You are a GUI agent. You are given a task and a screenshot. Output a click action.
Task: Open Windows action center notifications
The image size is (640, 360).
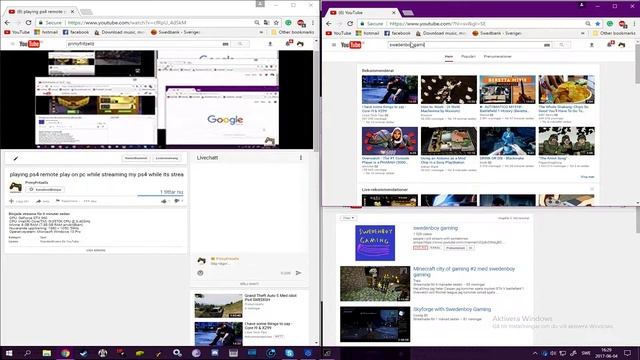tap(627, 353)
